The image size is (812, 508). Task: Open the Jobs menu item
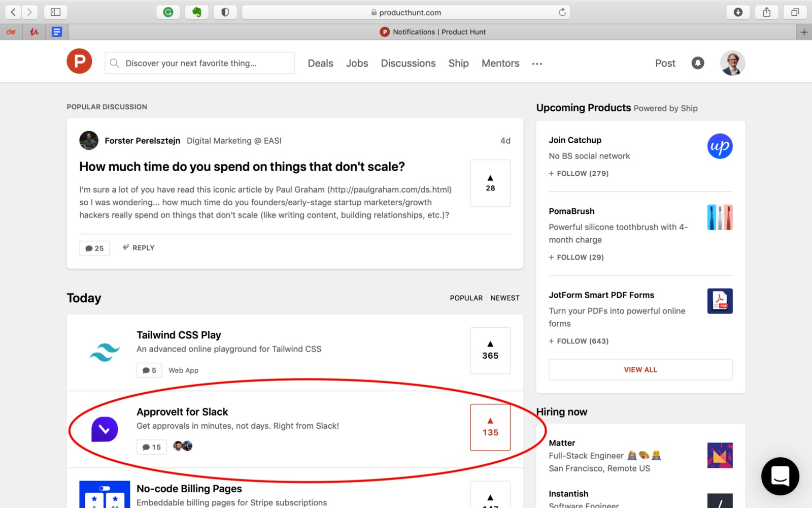click(357, 63)
